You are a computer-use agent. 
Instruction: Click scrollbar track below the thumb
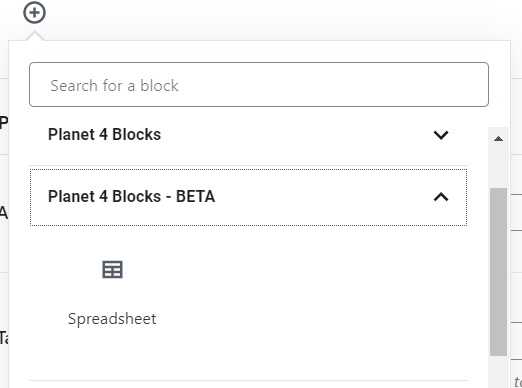pyautogui.click(x=498, y=372)
